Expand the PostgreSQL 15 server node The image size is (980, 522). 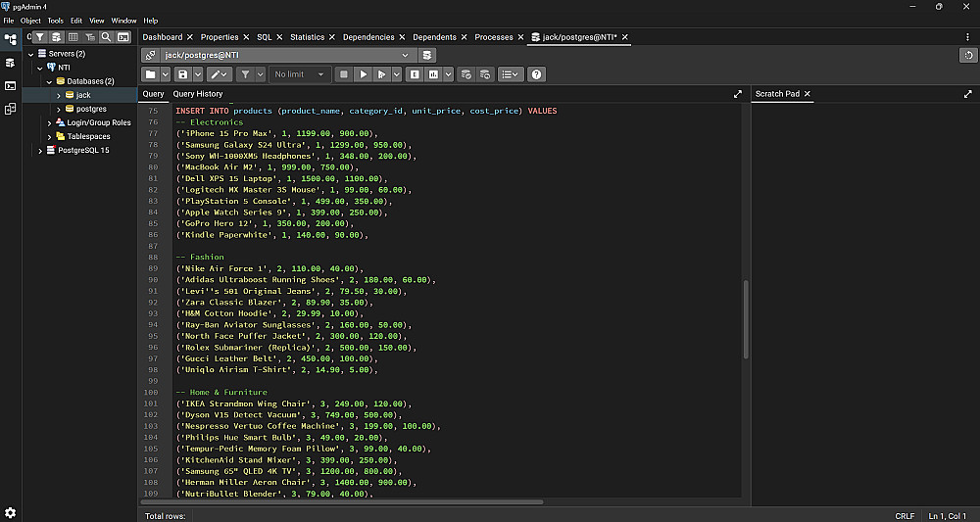tap(40, 151)
